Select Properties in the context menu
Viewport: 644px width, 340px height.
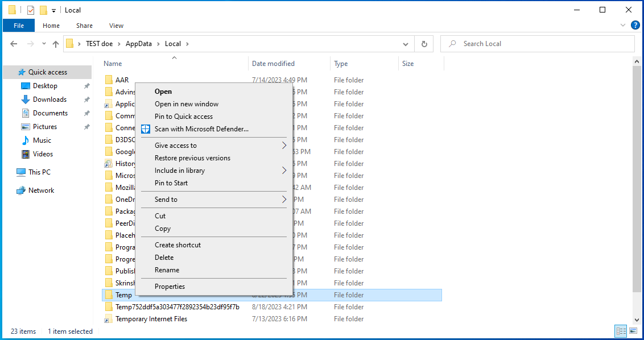click(x=170, y=287)
